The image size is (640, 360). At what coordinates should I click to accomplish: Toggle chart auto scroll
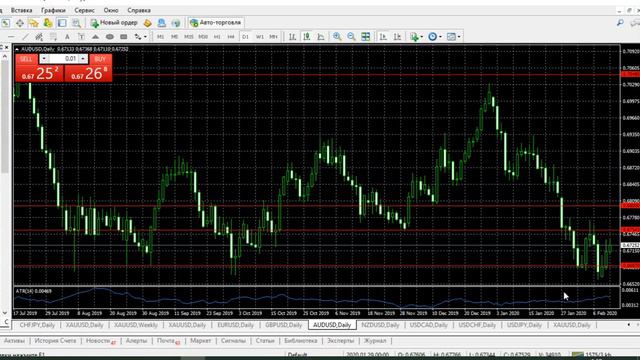(x=383, y=37)
